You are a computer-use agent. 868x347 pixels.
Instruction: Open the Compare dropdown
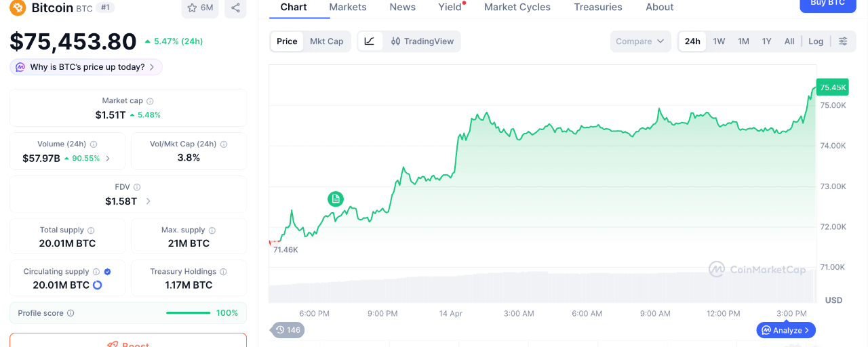pyautogui.click(x=639, y=41)
